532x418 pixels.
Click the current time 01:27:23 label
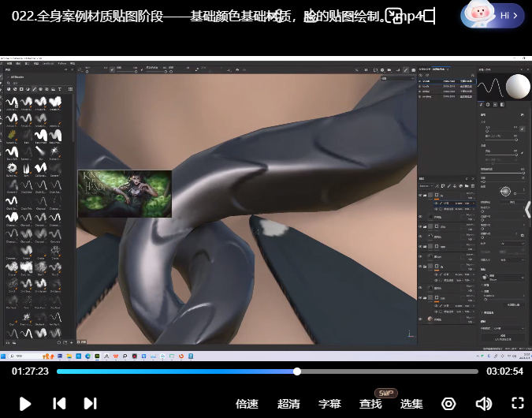coord(30,371)
